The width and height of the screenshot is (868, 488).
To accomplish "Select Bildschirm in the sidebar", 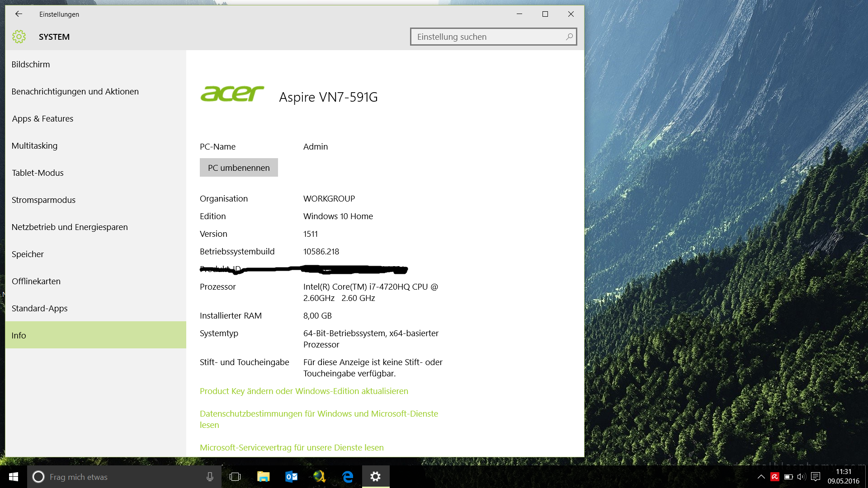I will [x=31, y=64].
